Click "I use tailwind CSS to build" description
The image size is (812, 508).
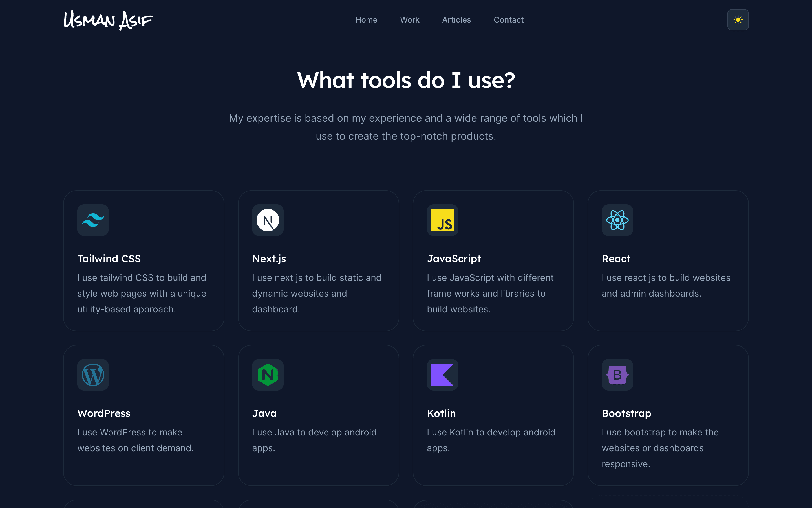pyautogui.click(x=142, y=293)
